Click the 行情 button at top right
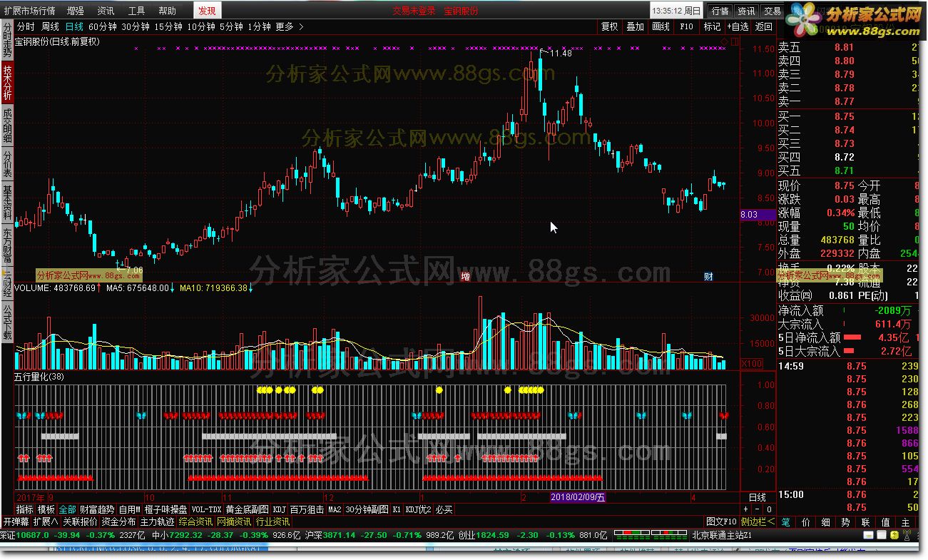928x560 pixels. point(720,11)
